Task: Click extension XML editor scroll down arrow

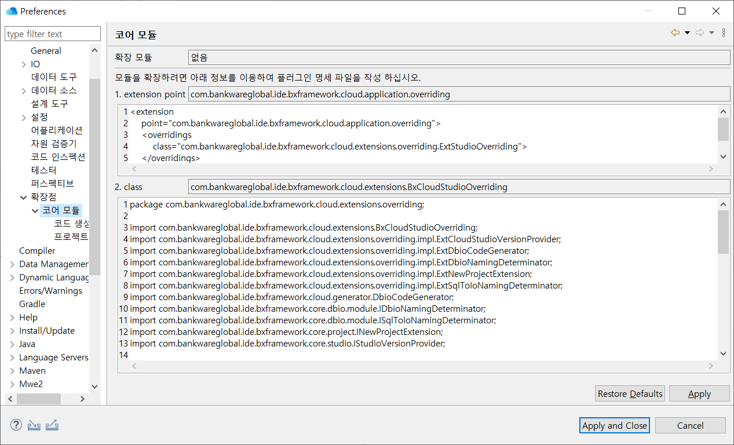Action: [723, 156]
